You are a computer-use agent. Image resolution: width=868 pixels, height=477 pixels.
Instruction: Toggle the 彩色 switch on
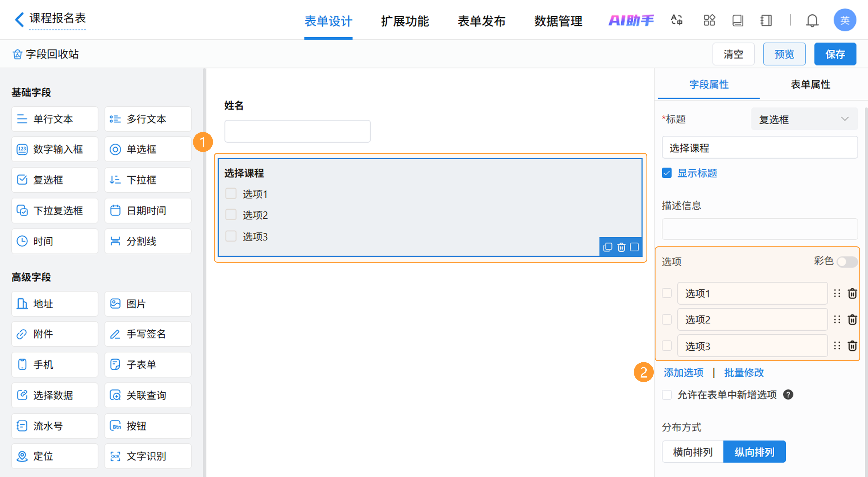pyautogui.click(x=847, y=262)
